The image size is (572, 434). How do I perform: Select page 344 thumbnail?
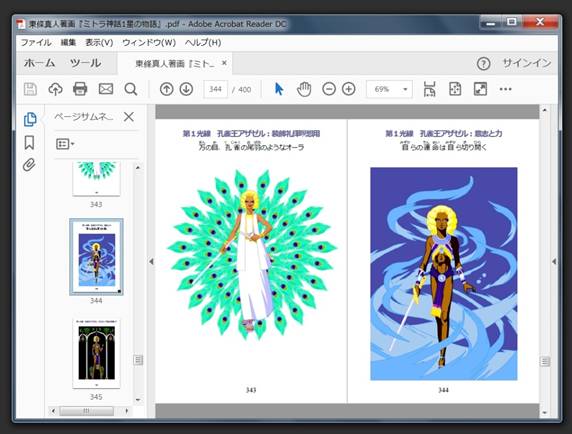point(96,257)
